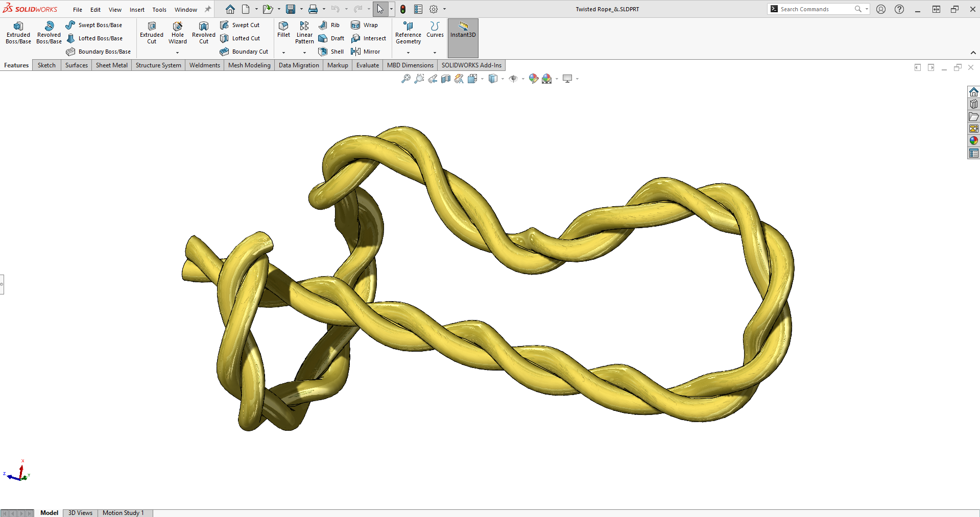Toggle Instant3D mode
The height and width of the screenshot is (517, 980).
coord(463,31)
